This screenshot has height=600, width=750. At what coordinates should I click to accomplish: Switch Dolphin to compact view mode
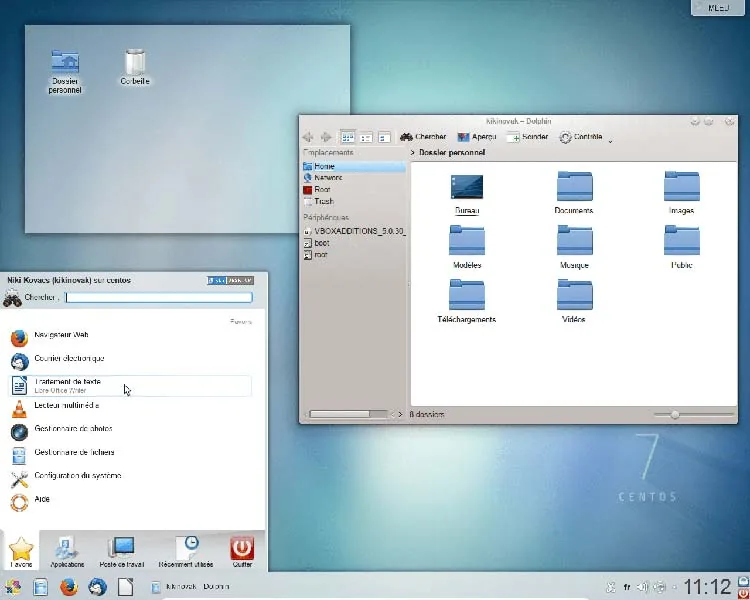366,137
